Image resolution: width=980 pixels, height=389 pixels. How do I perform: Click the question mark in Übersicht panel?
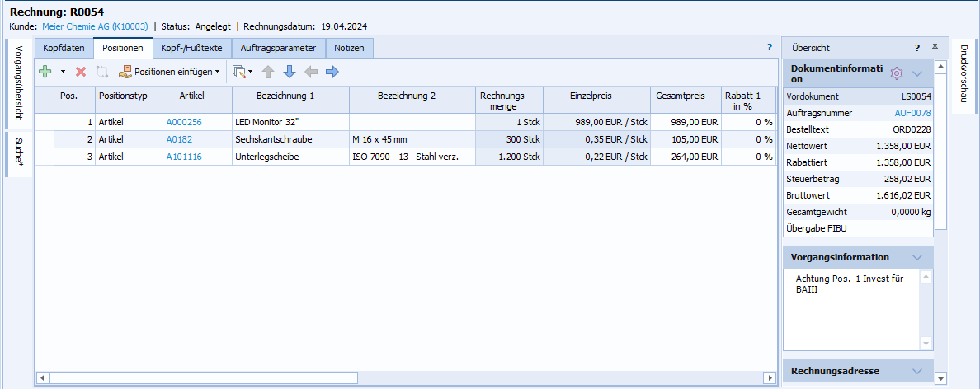[x=916, y=48]
